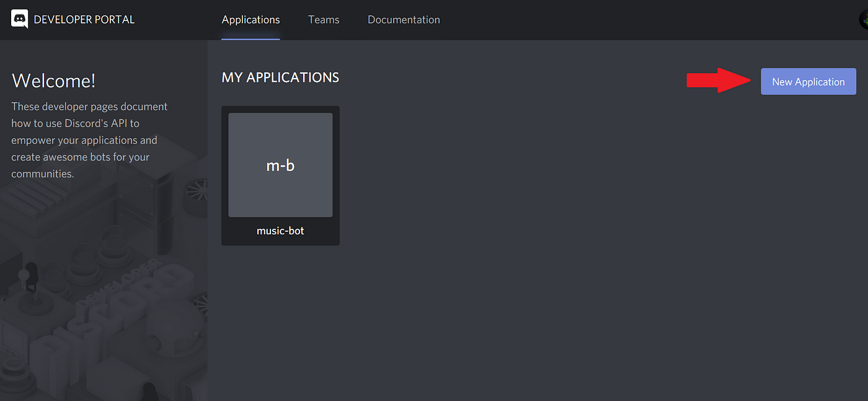
Task: Select the MY APPLICATIONS heading
Action: (x=280, y=77)
